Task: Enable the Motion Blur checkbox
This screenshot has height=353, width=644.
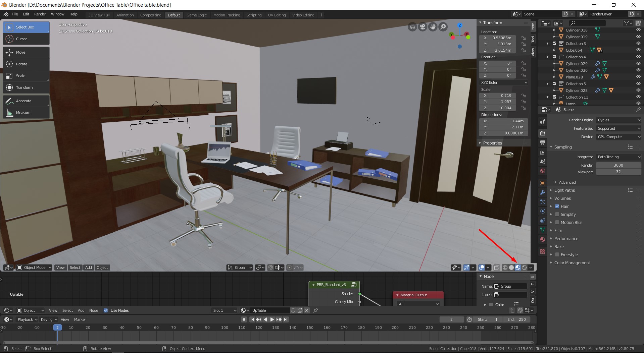Action: [557, 222]
